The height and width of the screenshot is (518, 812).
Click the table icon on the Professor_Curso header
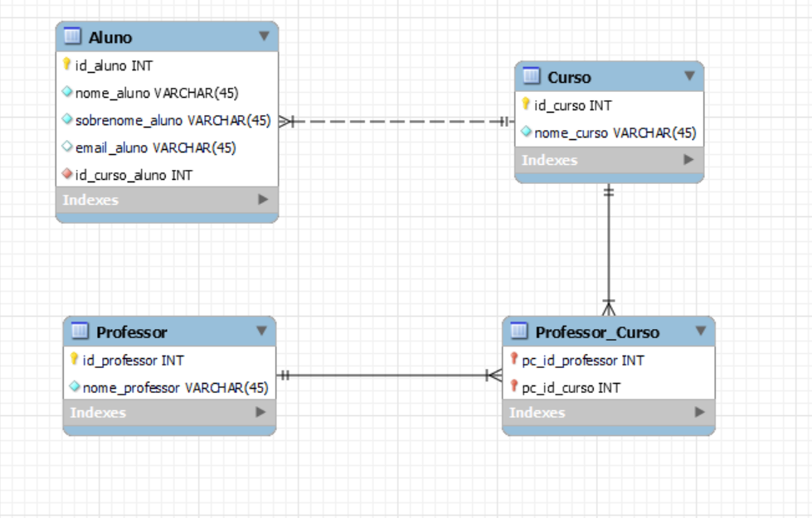point(518,331)
